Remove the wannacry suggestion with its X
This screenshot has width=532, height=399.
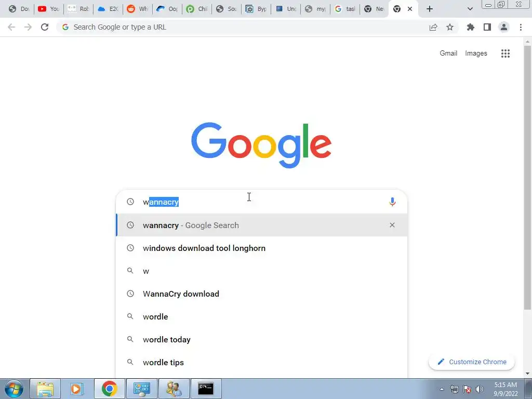click(392, 225)
